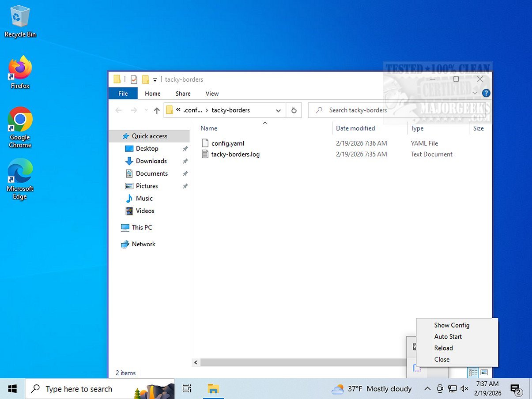
Task: Select the tacky-borders.log file
Action: point(235,154)
